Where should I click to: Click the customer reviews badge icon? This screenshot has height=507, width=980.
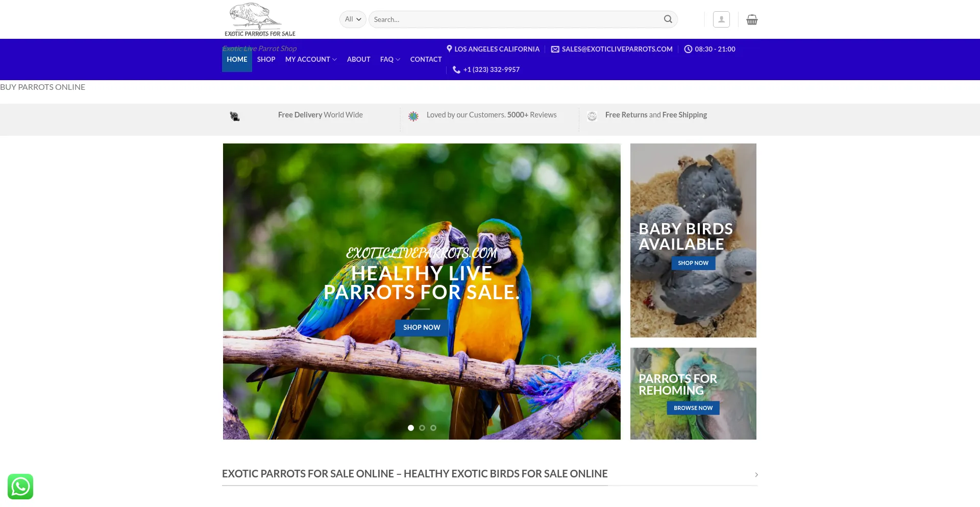click(413, 116)
